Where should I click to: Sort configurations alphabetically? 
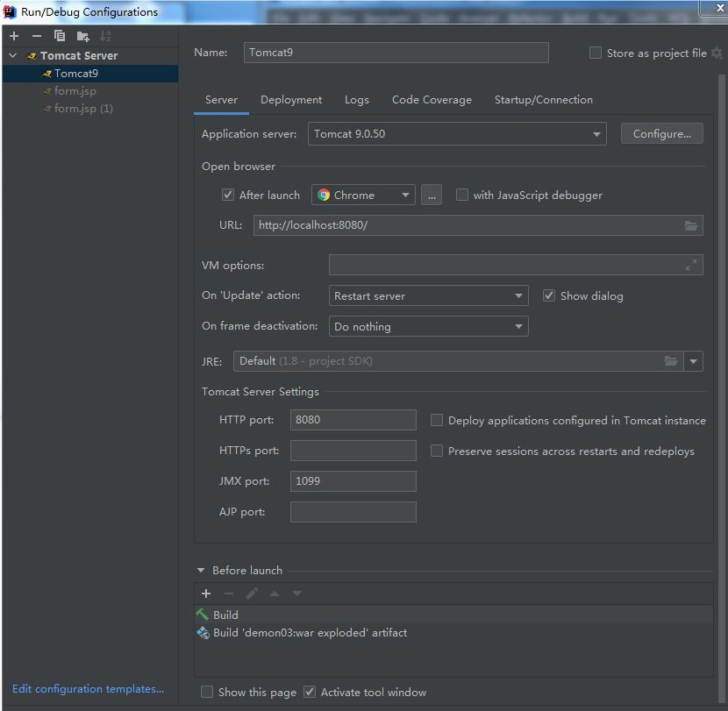(105, 36)
